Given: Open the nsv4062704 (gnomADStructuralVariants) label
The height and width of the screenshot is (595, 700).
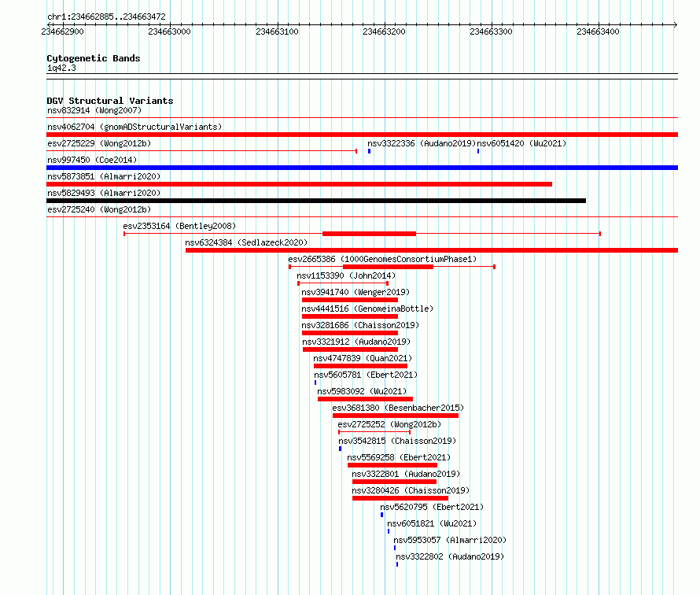Looking at the screenshot, I should pyautogui.click(x=134, y=127).
